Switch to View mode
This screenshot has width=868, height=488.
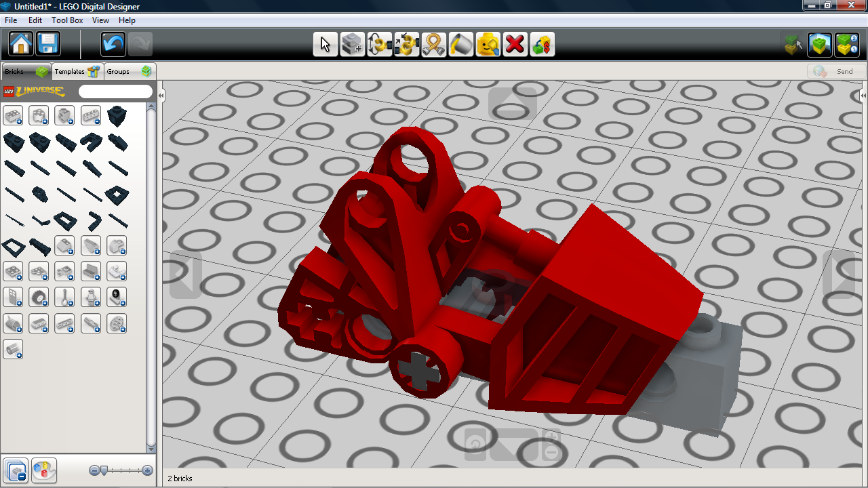point(821,45)
